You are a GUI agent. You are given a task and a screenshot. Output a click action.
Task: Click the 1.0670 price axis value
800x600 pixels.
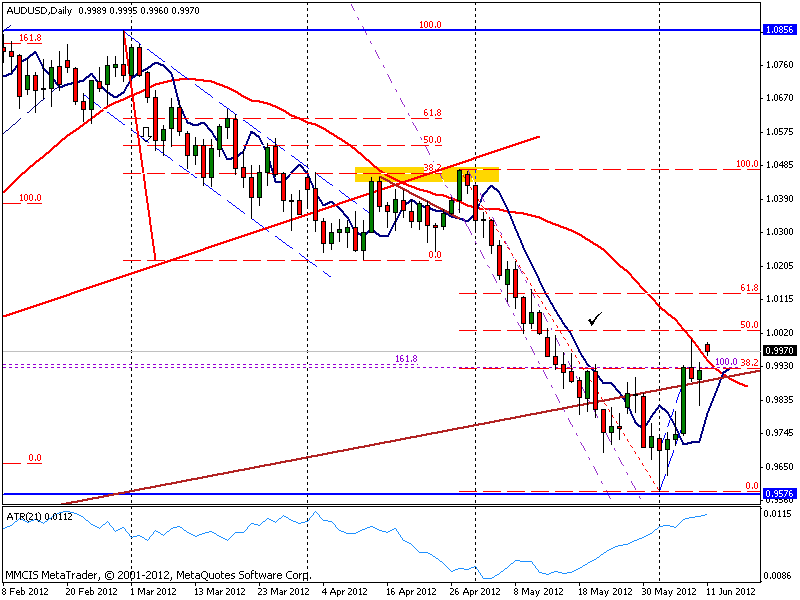tap(780, 97)
